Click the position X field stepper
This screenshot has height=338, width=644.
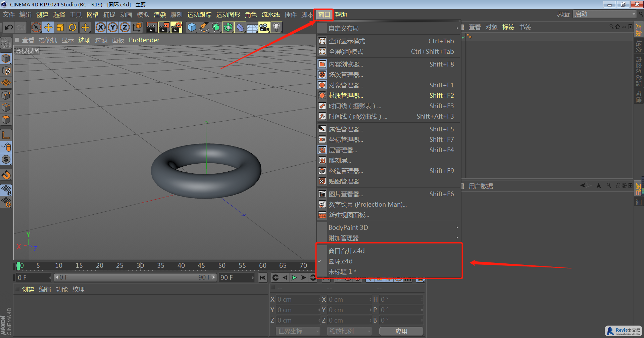pyautogui.click(x=319, y=299)
